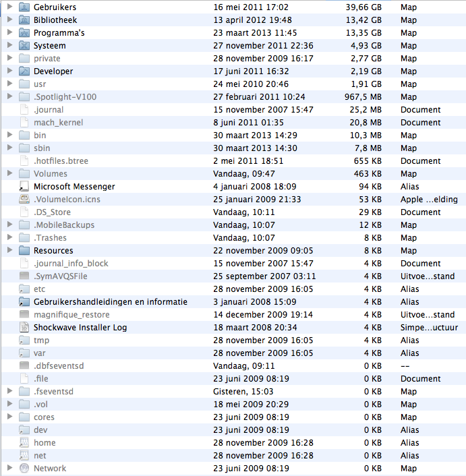Expand the .Spotlight-V100 folder triangle
The height and width of the screenshot is (476, 466).
pyautogui.click(x=9, y=96)
